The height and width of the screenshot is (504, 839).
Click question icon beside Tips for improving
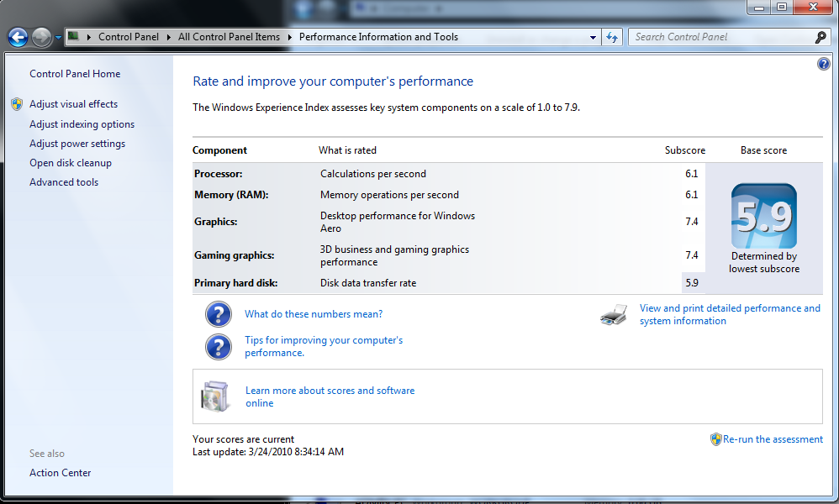click(x=219, y=347)
